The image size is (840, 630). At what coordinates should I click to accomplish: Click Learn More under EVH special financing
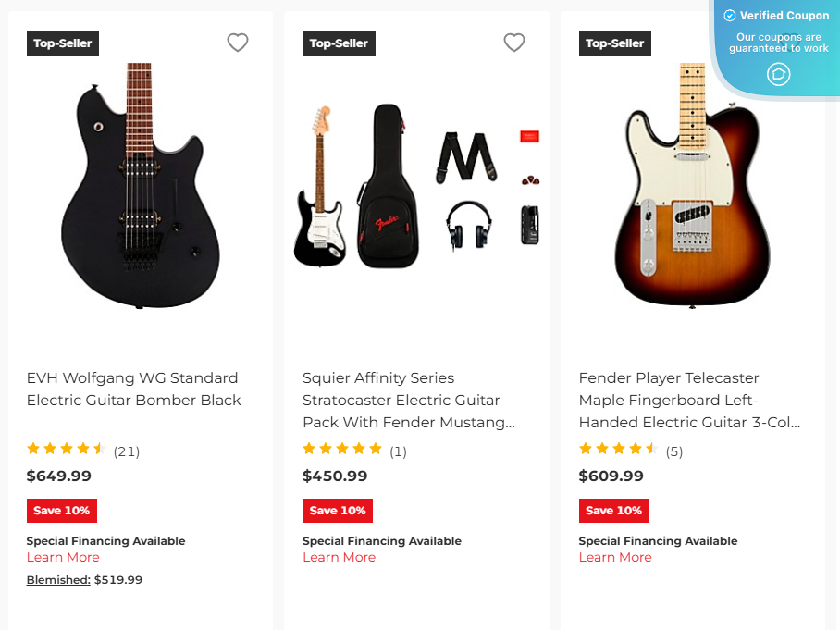(63, 557)
